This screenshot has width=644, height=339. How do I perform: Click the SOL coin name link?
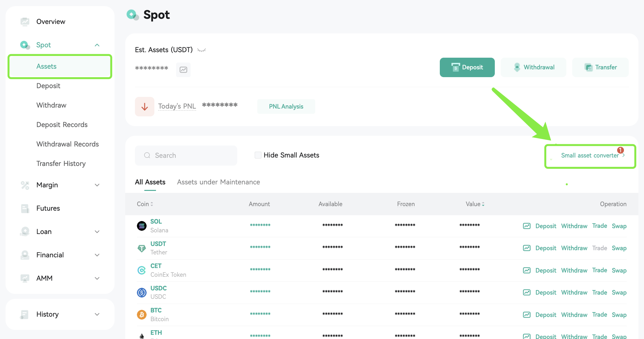tap(156, 222)
